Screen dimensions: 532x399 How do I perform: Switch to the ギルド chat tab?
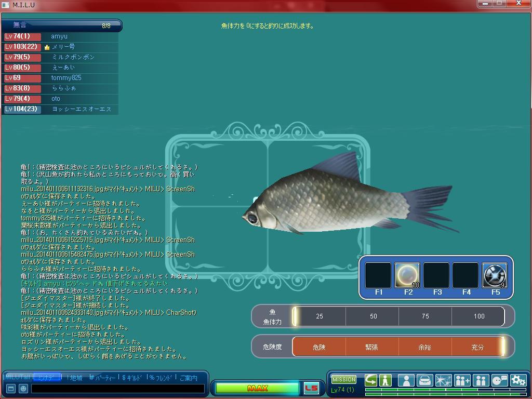[132, 378]
